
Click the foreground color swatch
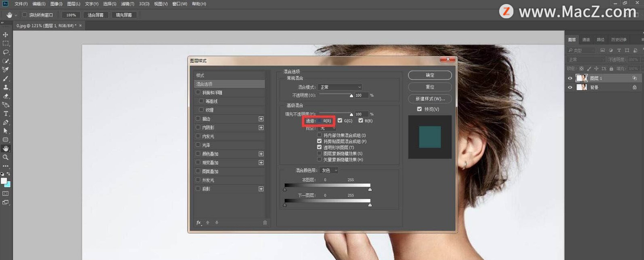(4, 181)
